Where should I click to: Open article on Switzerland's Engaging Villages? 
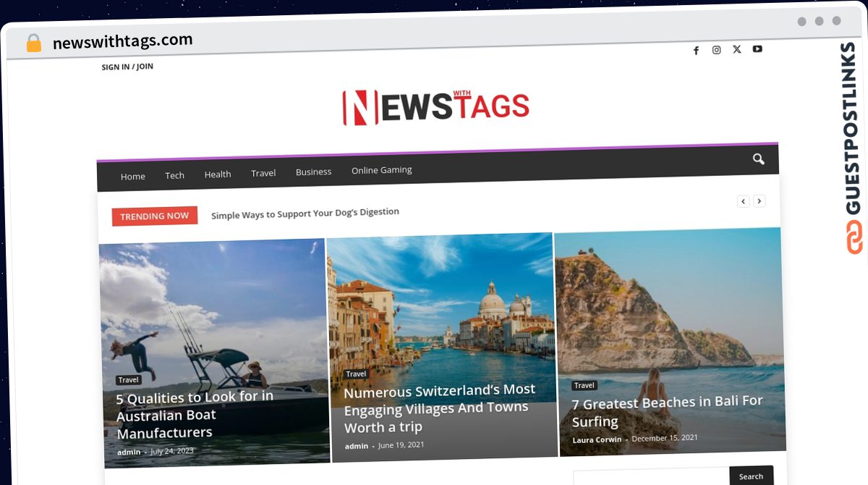(x=439, y=408)
